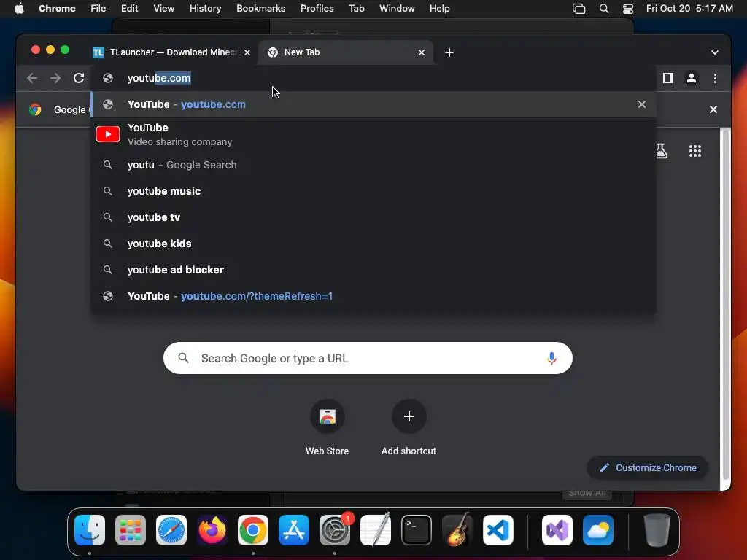The height and width of the screenshot is (560, 747).
Task: Open Google apps grid
Action: click(x=695, y=151)
